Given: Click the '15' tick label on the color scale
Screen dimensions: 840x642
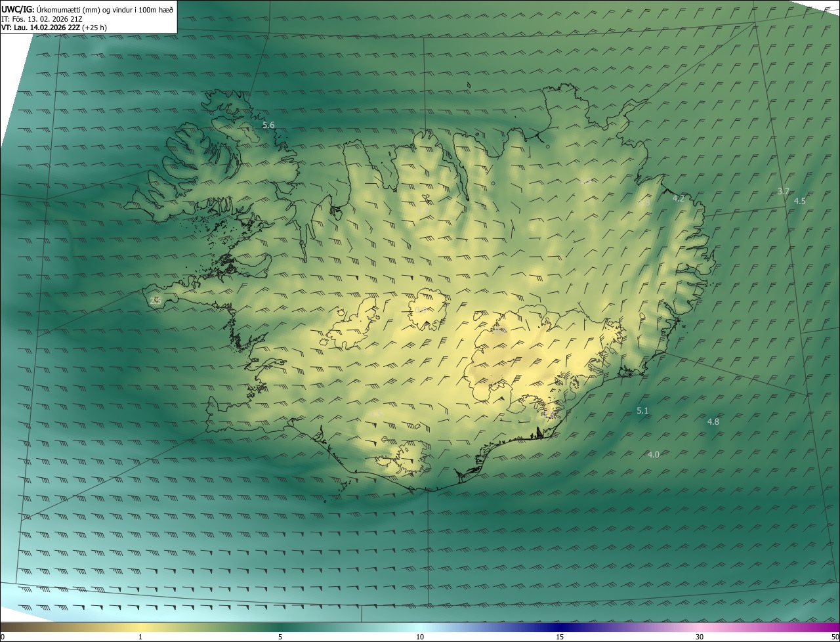Looking at the screenshot, I should [560, 637].
